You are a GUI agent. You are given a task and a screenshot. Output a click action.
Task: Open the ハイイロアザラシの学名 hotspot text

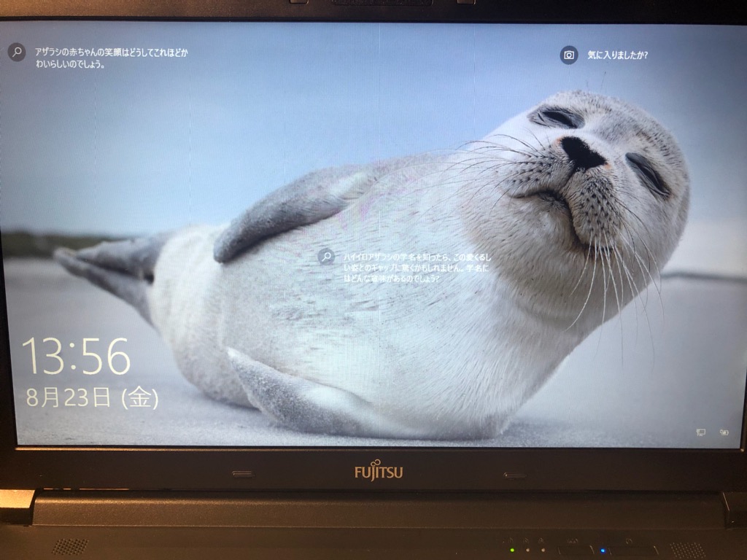coord(417,268)
